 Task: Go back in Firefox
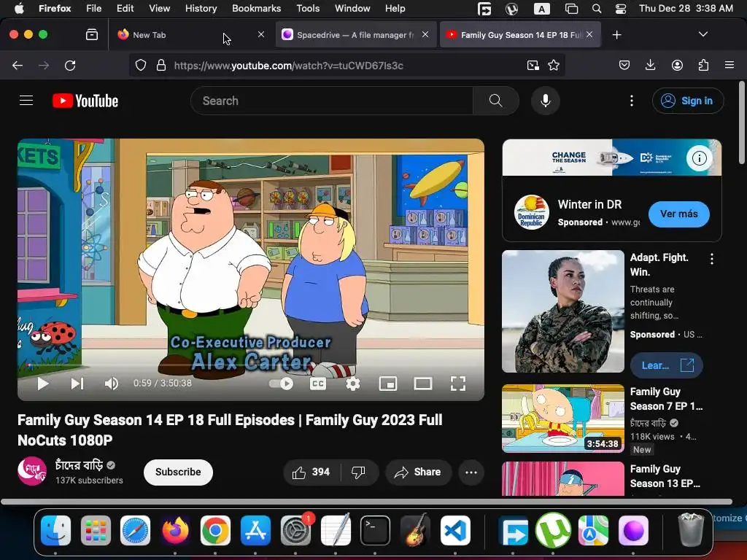tap(18, 65)
